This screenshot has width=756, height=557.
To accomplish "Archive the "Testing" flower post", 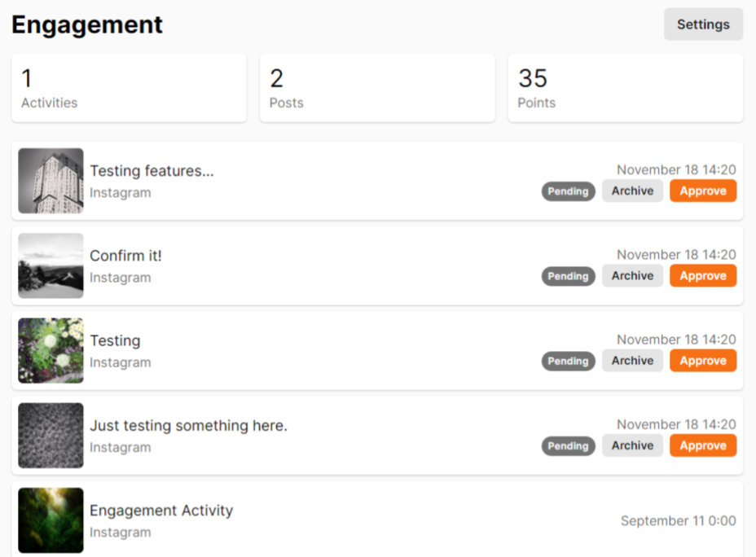I will pos(632,361).
